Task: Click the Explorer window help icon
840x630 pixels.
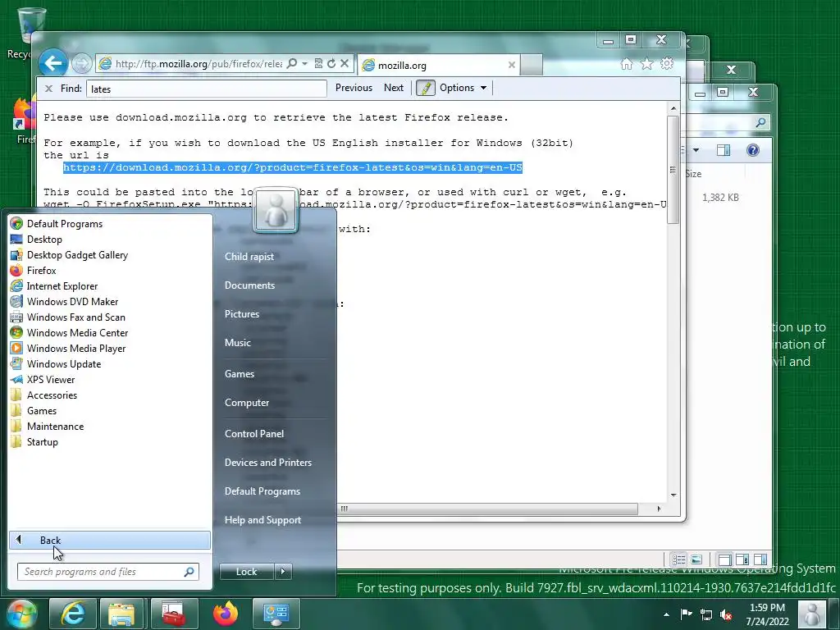Action: (x=753, y=150)
